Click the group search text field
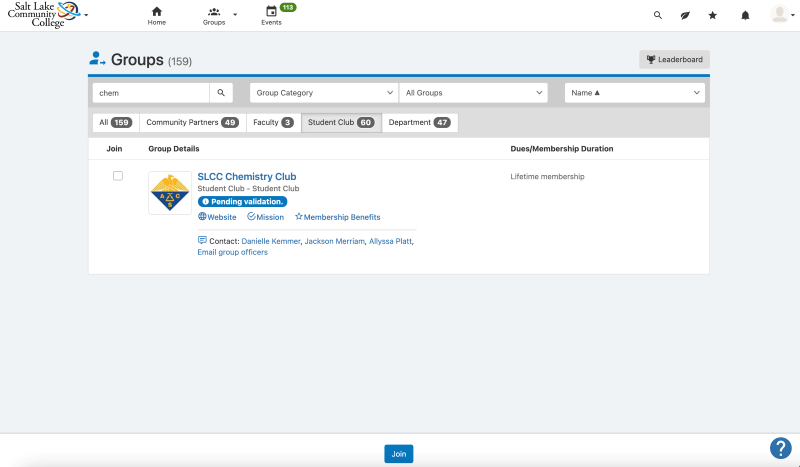The height and width of the screenshot is (467, 800). [x=151, y=93]
